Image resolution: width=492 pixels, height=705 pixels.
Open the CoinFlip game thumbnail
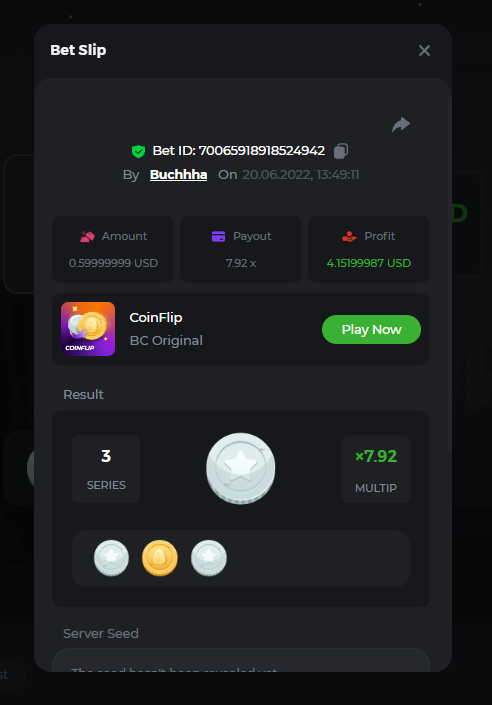click(88, 329)
